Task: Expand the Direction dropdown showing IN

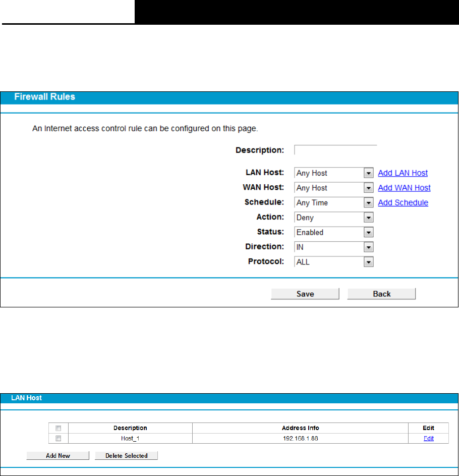Action: click(x=334, y=247)
